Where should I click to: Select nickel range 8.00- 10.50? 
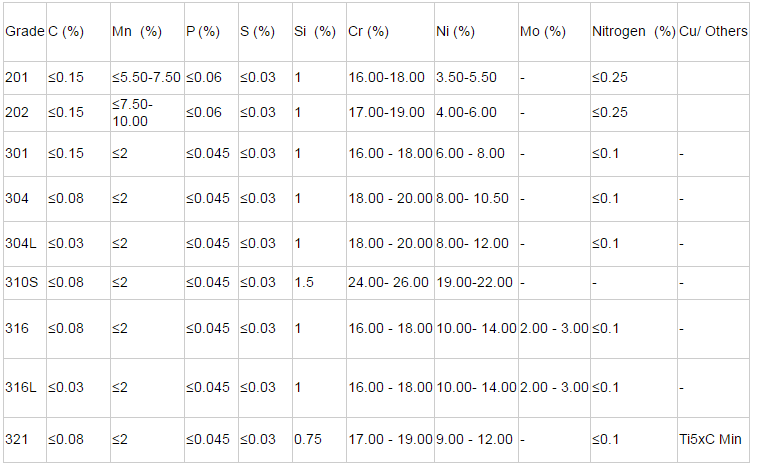(x=472, y=198)
